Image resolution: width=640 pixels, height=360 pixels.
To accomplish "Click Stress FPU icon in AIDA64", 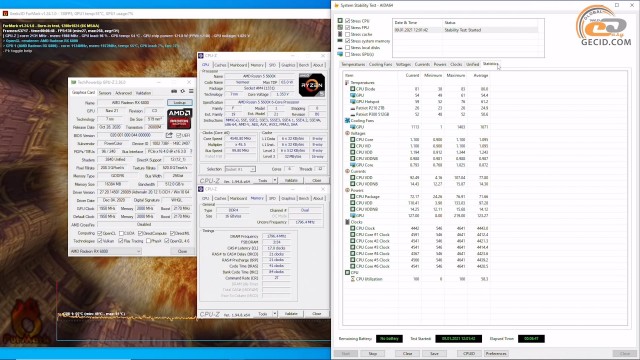I will coord(340,27).
